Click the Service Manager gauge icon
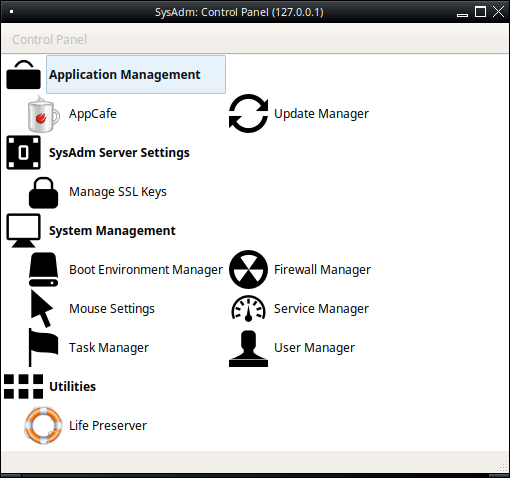The image size is (510, 478). (248, 309)
